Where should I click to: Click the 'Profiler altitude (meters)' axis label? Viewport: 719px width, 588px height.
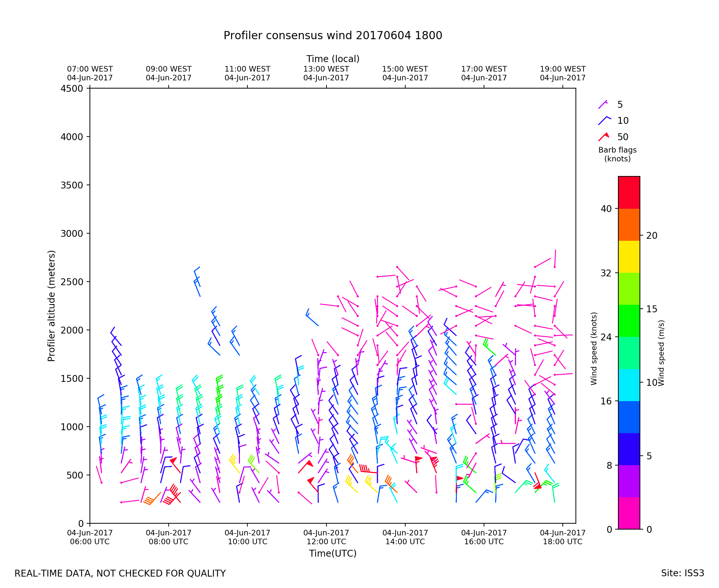point(51,306)
